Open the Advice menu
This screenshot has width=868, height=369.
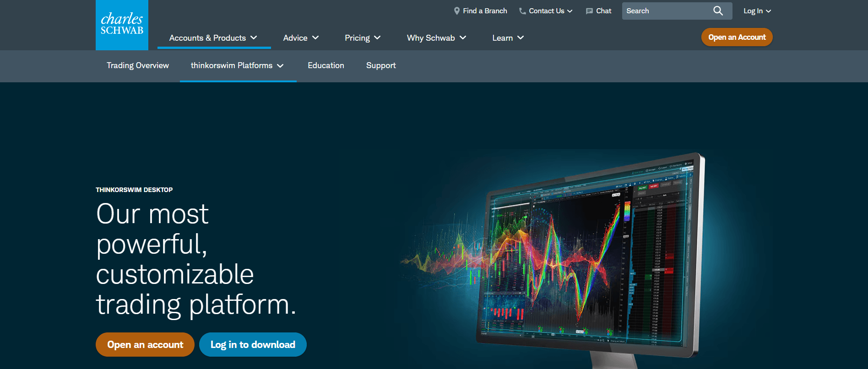click(x=301, y=38)
